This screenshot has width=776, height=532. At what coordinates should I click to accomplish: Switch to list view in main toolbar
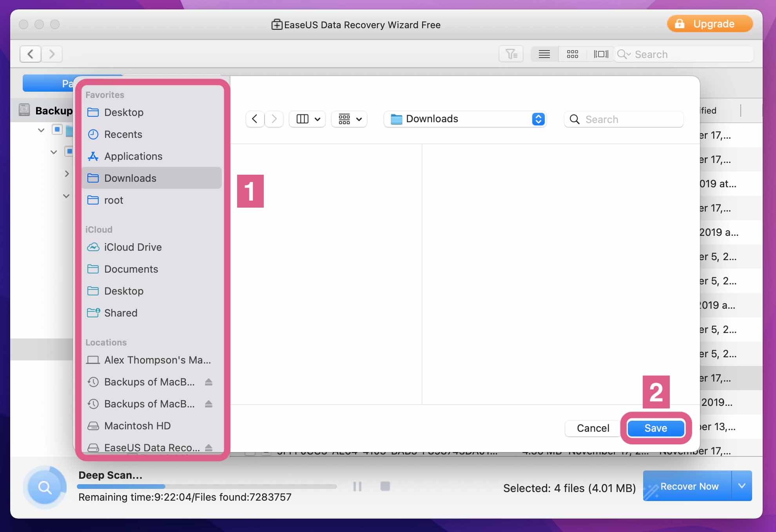click(544, 54)
